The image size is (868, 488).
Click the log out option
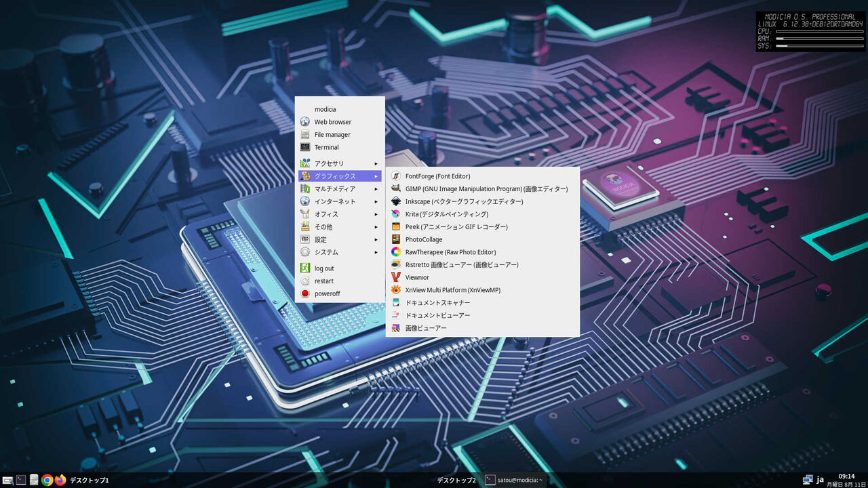[323, 268]
